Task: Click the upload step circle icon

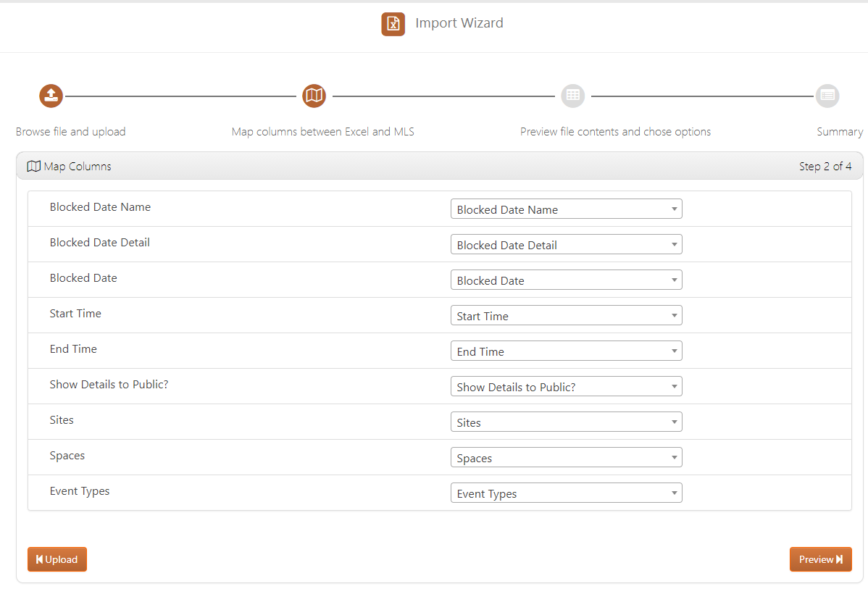Action: pyautogui.click(x=51, y=96)
